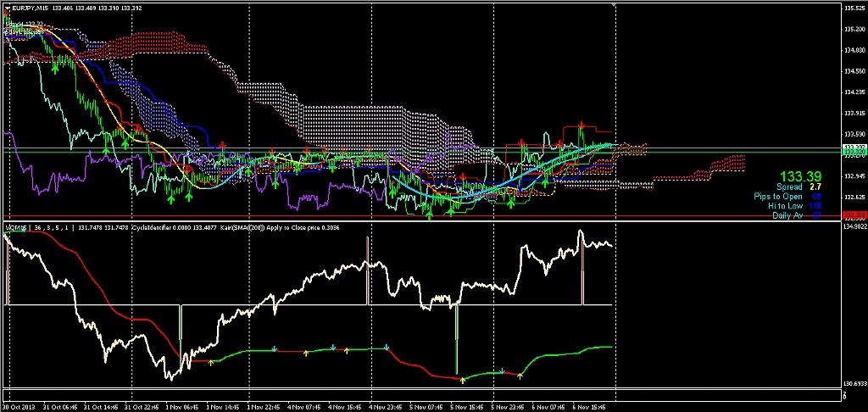Click the 133.590 price axis value

(854, 134)
